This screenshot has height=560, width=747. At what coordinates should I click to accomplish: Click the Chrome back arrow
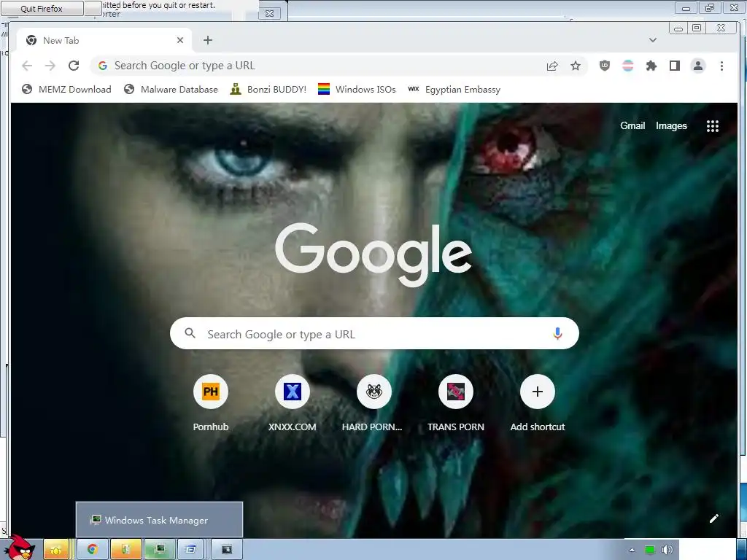pyautogui.click(x=27, y=66)
